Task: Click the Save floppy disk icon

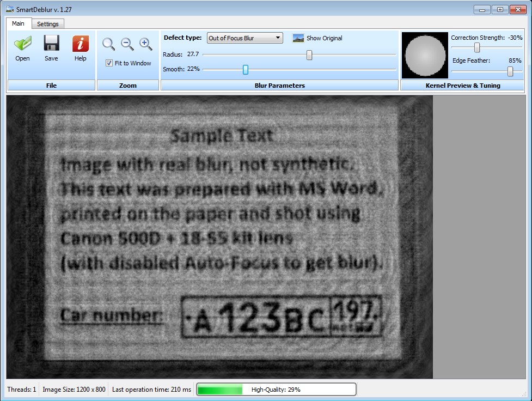Action: [51, 44]
